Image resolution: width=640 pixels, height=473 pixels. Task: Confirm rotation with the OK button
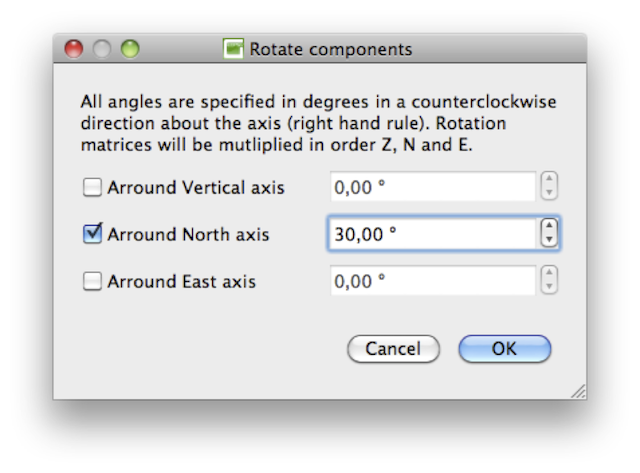504,349
